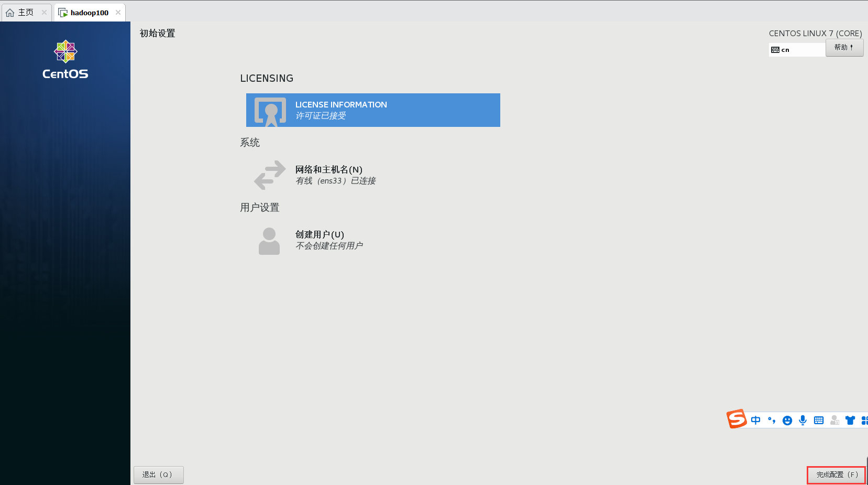Click the 用户设置 section heading

tap(260, 208)
